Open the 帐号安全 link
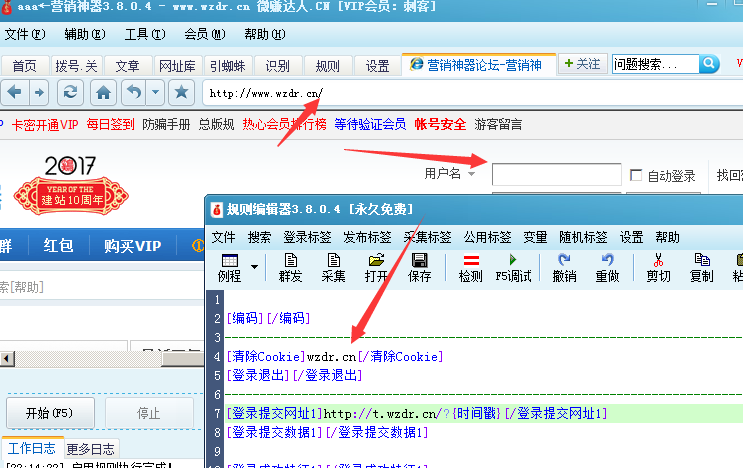The width and height of the screenshot is (743, 468). (x=440, y=125)
